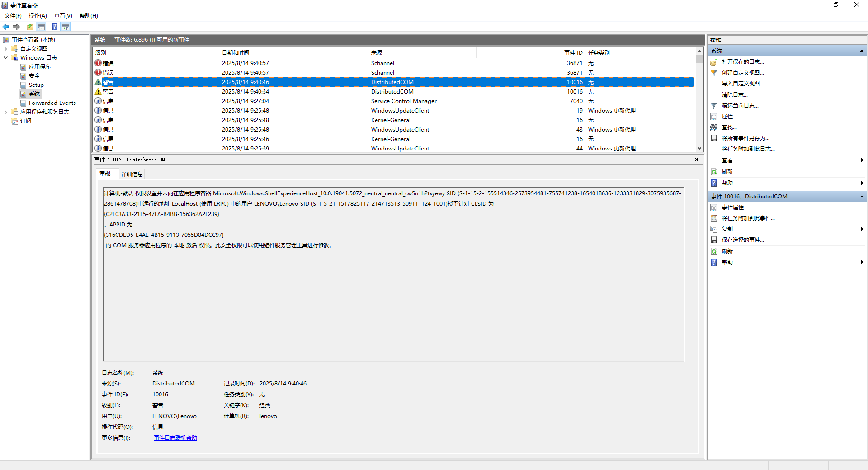Open the 操作(A) menu

coord(38,16)
